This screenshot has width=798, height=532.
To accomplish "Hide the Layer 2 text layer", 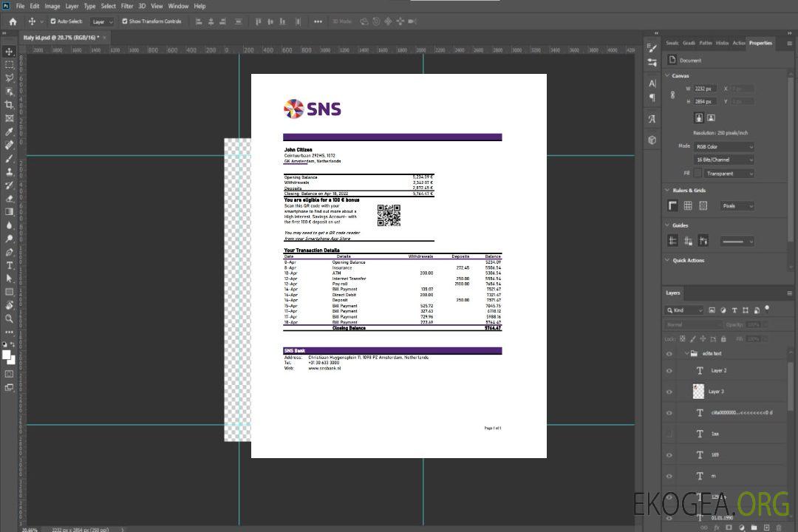I will pos(669,371).
